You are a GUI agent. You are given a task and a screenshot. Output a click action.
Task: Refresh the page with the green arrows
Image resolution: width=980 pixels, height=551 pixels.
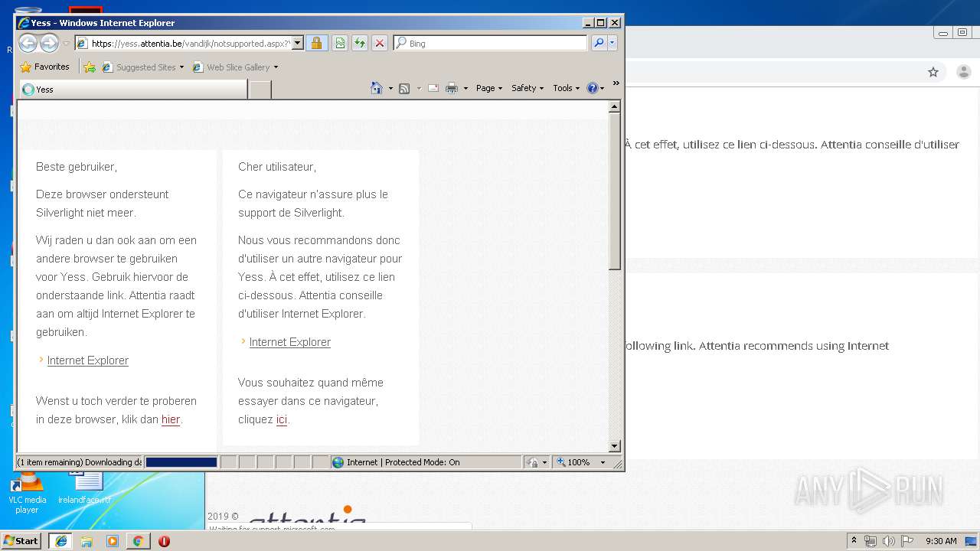(x=359, y=43)
